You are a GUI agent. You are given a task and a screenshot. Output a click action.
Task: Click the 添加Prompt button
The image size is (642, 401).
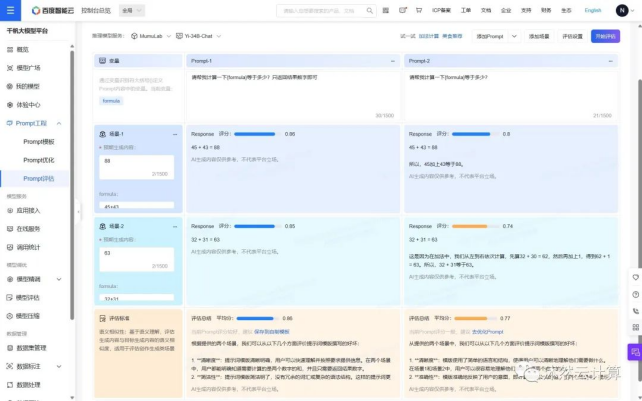tap(490, 36)
